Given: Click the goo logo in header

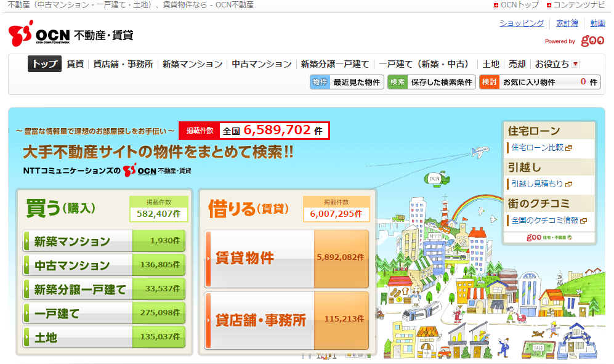Looking at the screenshot, I should pyautogui.click(x=592, y=41).
